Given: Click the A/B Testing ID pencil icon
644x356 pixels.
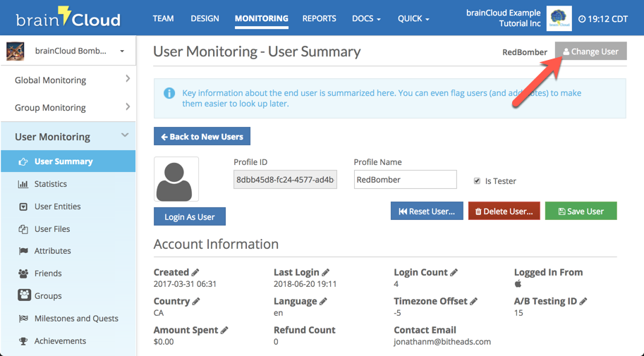Looking at the screenshot, I should pos(583,302).
